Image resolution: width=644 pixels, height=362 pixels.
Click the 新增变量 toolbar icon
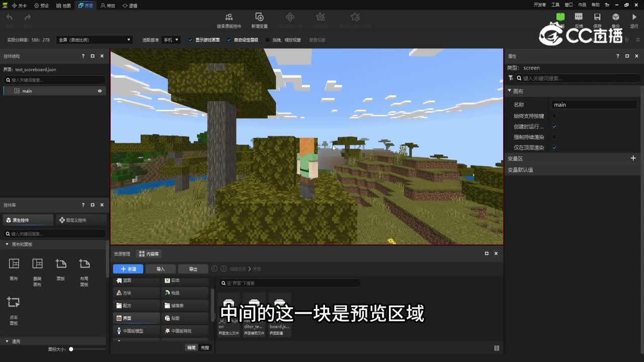pos(260,17)
